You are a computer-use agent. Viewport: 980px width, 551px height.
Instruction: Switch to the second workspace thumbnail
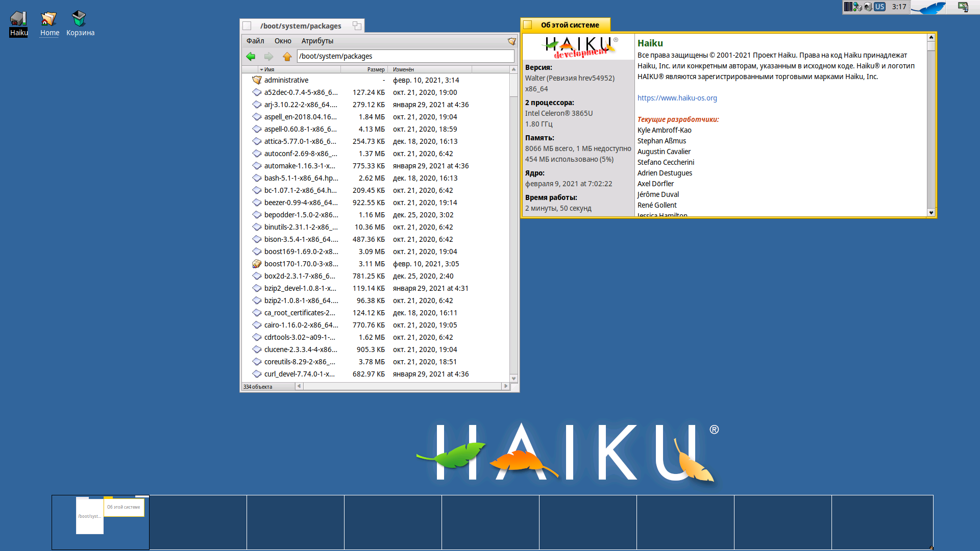click(198, 522)
